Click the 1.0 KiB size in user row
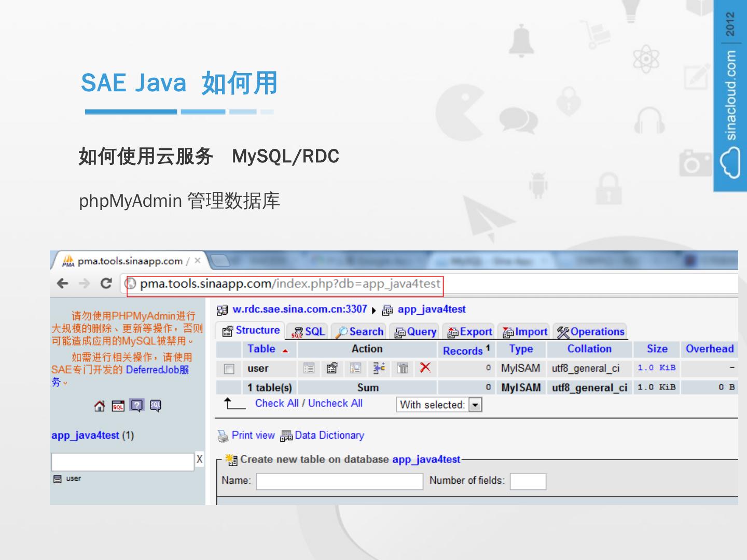 coord(657,368)
